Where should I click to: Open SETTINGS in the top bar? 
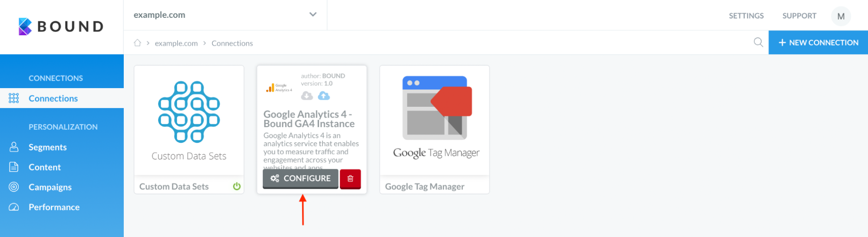746,16
